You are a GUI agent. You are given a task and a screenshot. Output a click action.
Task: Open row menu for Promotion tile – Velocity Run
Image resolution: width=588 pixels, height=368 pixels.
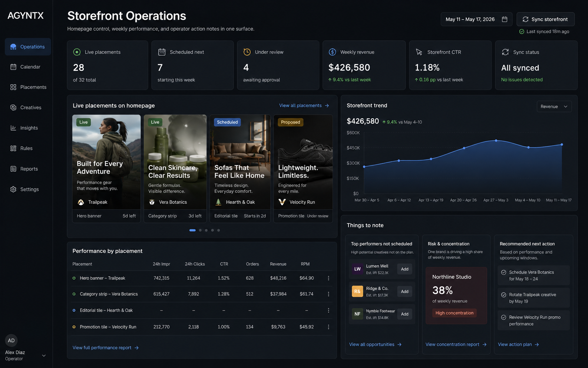[x=328, y=327]
